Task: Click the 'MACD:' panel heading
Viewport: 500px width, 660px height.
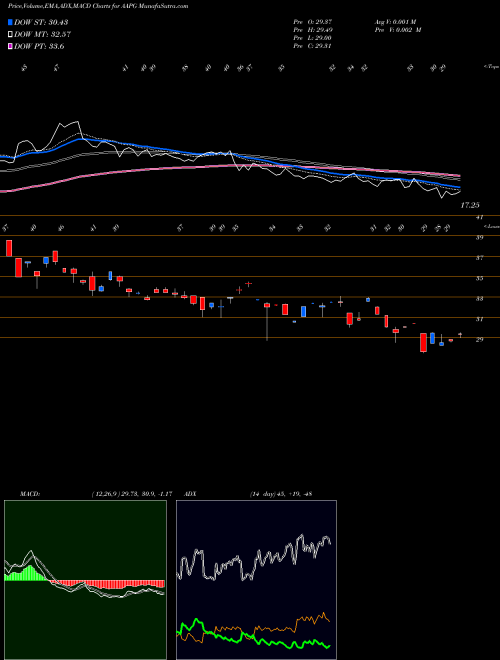Action: pyautogui.click(x=29, y=494)
